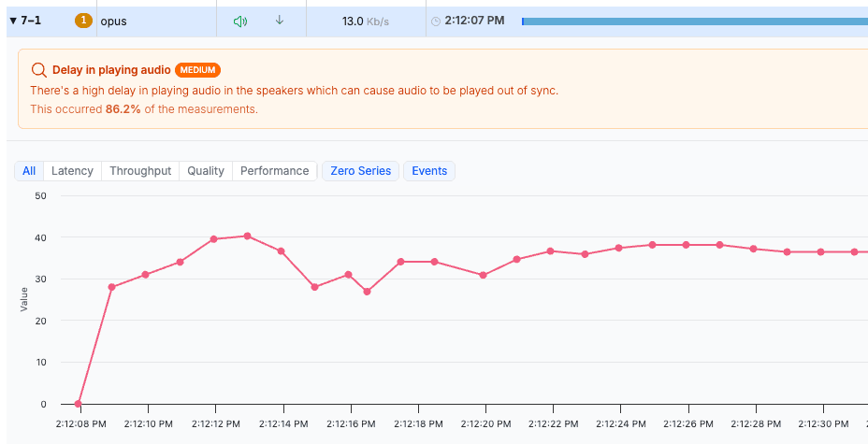Click the clock icon beside 2:12:07 PM
Image resolution: width=868 pixels, height=444 pixels.
tap(436, 21)
